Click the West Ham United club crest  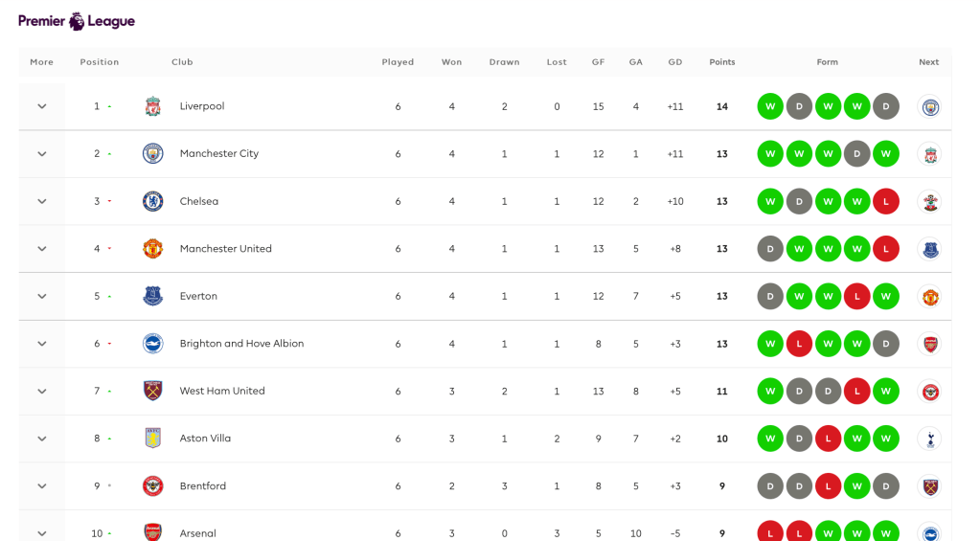point(153,391)
